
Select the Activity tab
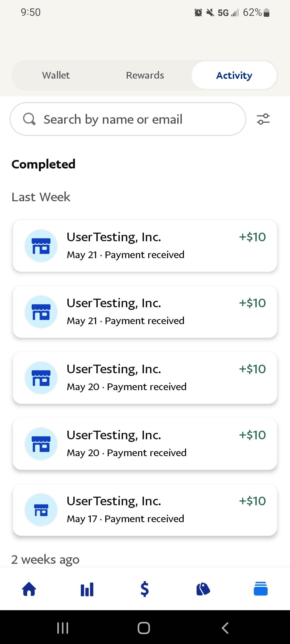pyautogui.click(x=234, y=75)
